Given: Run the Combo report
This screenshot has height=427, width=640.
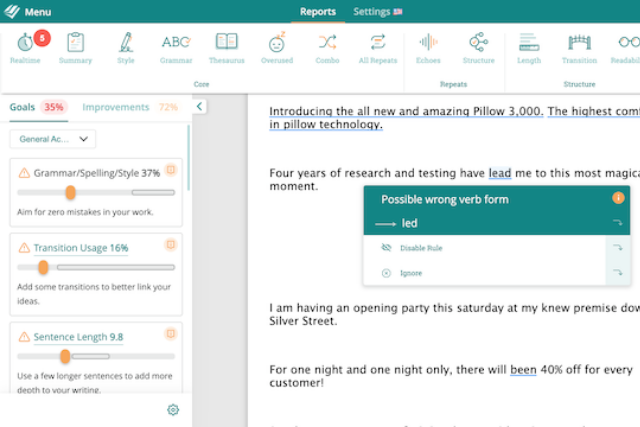Looking at the screenshot, I should click(327, 48).
